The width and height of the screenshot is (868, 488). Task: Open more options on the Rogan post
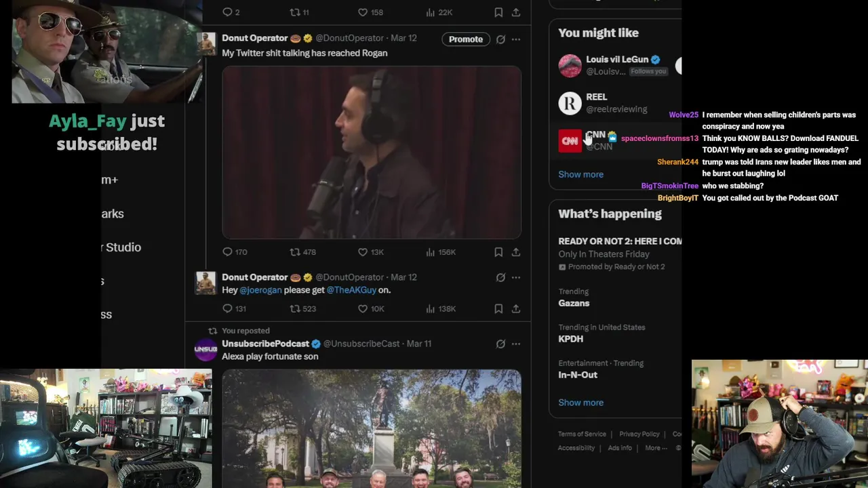516,39
